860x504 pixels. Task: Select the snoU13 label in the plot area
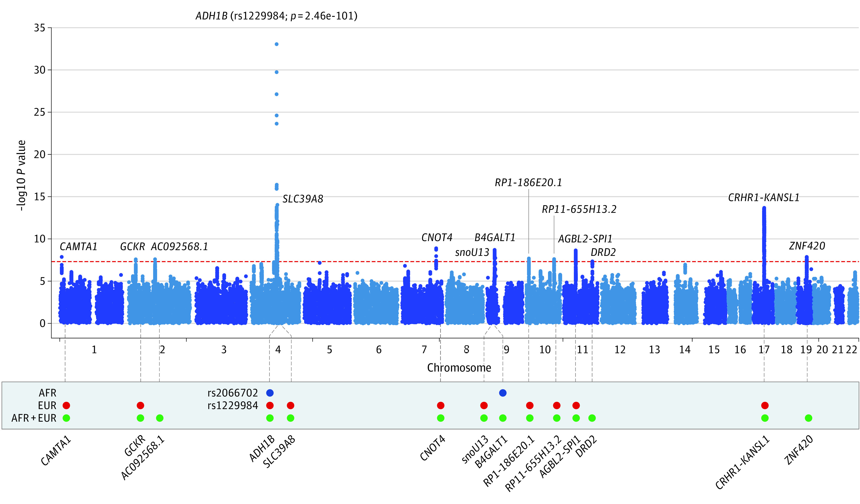click(x=472, y=252)
